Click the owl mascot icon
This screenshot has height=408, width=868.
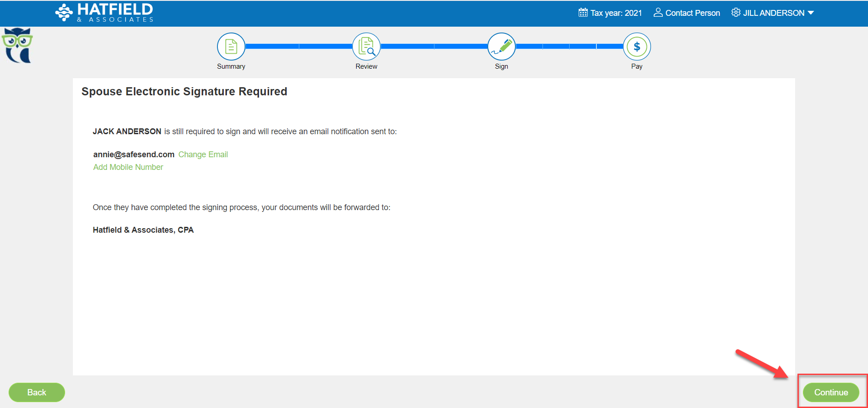[18, 45]
